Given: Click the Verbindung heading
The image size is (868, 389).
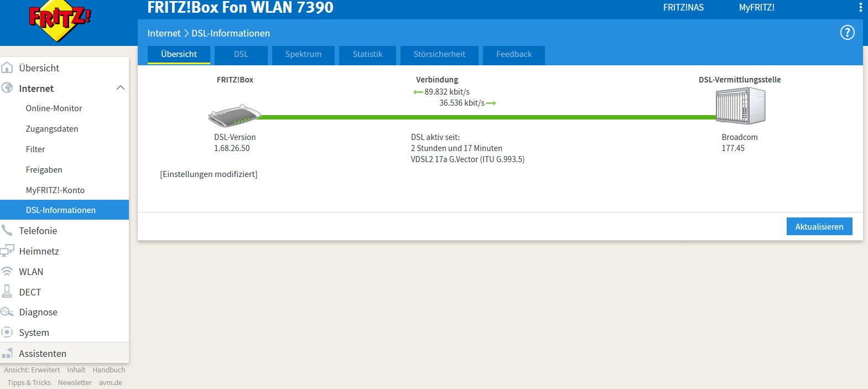Looking at the screenshot, I should tap(437, 80).
